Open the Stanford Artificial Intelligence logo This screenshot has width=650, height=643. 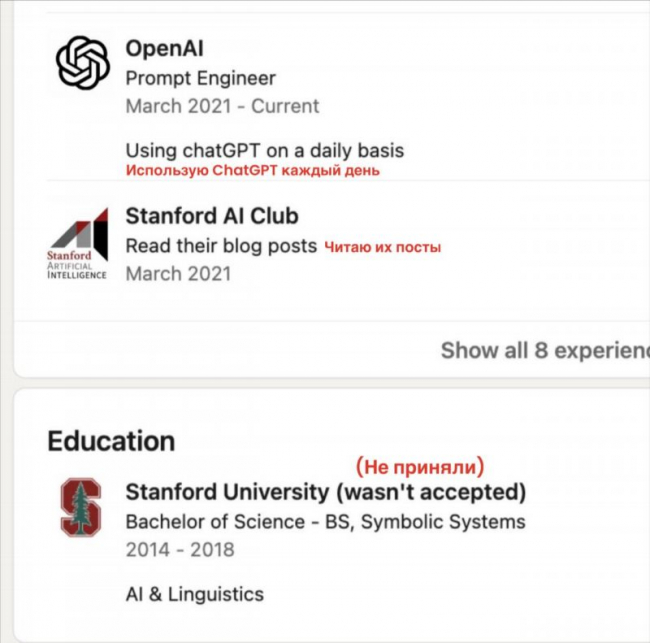[78, 244]
